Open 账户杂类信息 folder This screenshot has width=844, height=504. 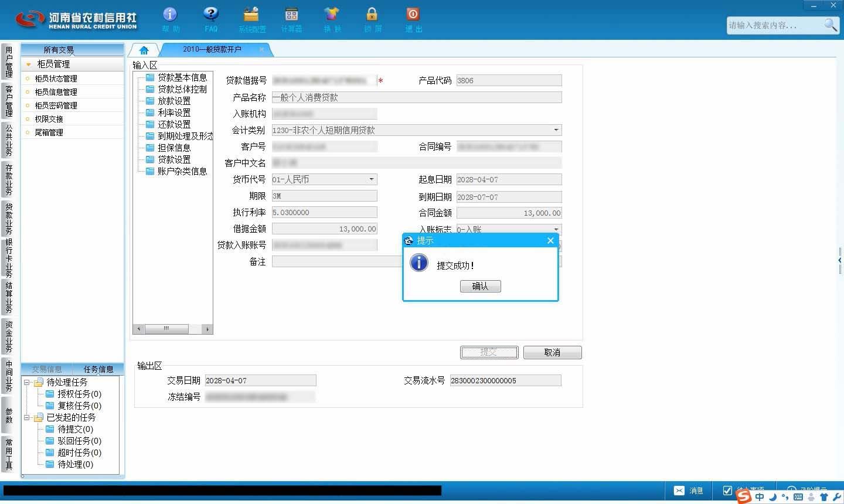pyautogui.click(x=176, y=171)
